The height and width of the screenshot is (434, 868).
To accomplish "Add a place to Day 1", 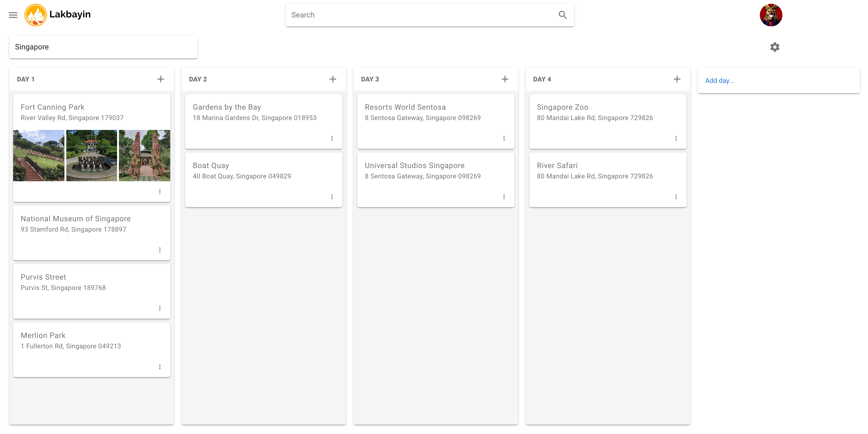I will (161, 79).
